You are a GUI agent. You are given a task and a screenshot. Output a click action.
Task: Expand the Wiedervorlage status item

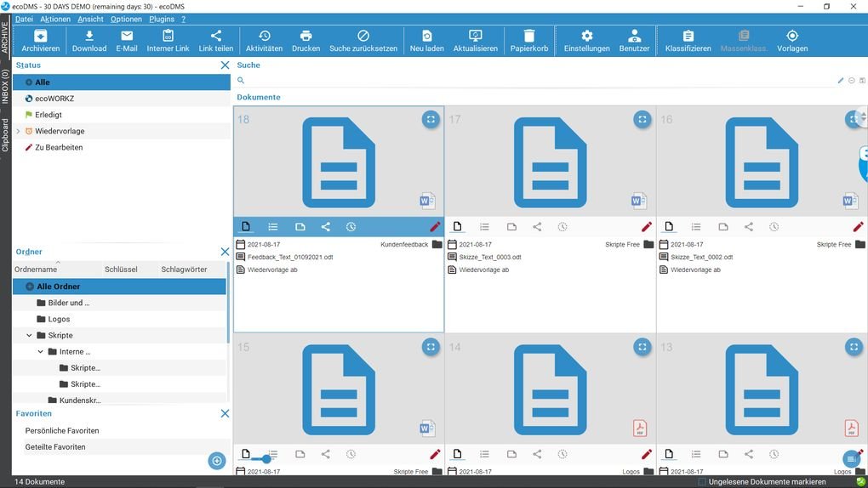18,131
